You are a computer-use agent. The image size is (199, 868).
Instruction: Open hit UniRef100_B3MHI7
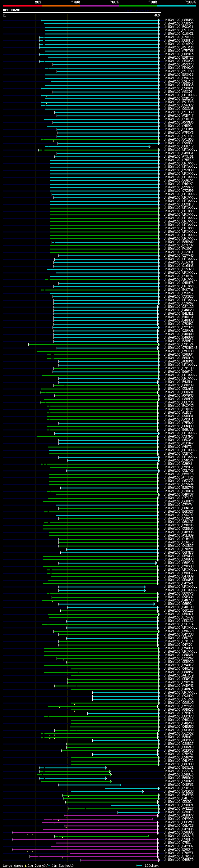click(x=178, y=341)
